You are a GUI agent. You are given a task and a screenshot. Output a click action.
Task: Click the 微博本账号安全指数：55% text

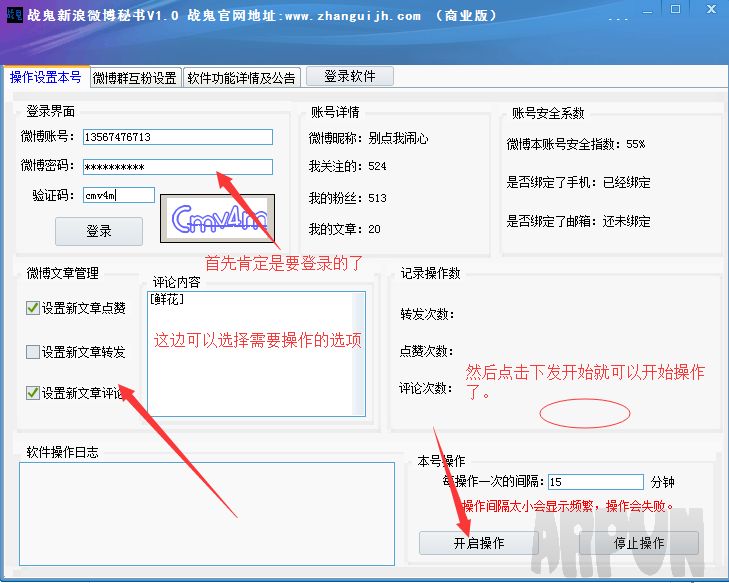(576, 144)
